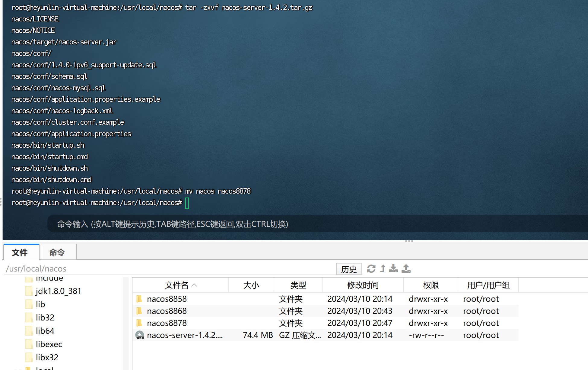Click the refresh icon in file toolbar
The image size is (588, 370).
(x=371, y=269)
